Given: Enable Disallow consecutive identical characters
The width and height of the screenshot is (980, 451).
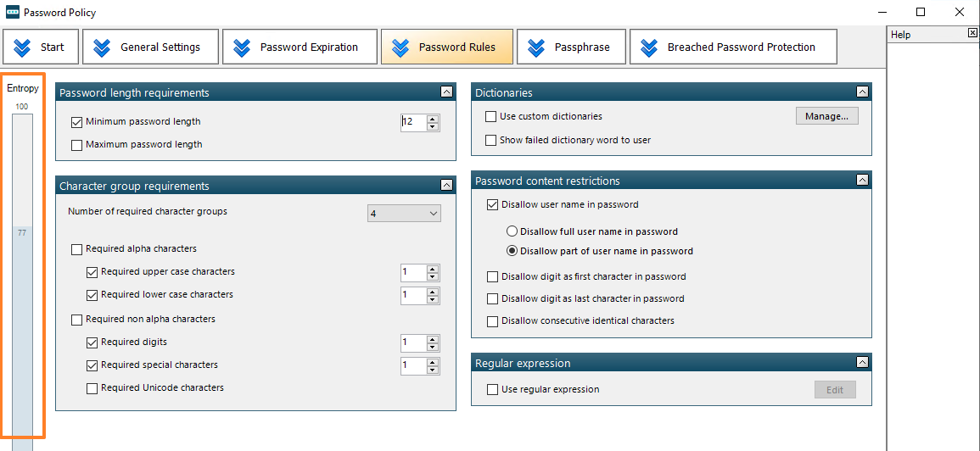Looking at the screenshot, I should point(493,321).
